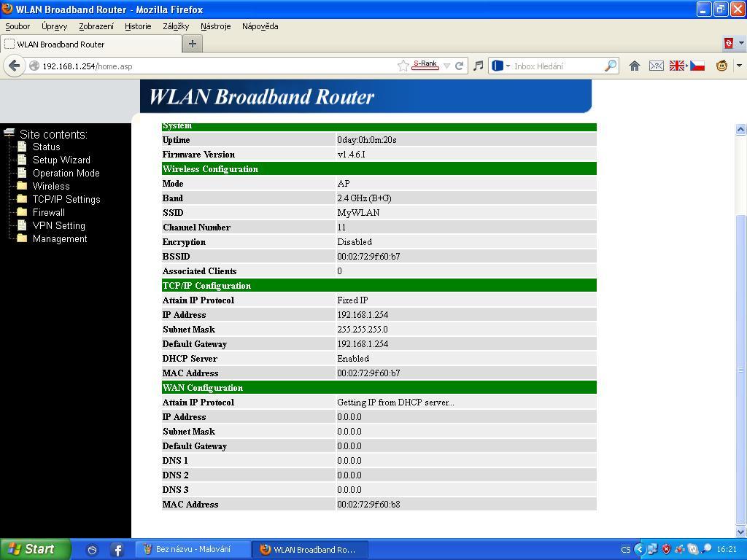Reload the page with the refresh icon
This screenshot has width=747, height=560.
pyautogui.click(x=459, y=66)
